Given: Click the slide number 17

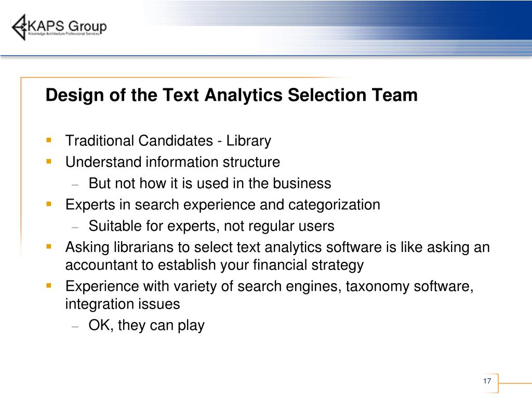Looking at the screenshot, I should 487,381.
